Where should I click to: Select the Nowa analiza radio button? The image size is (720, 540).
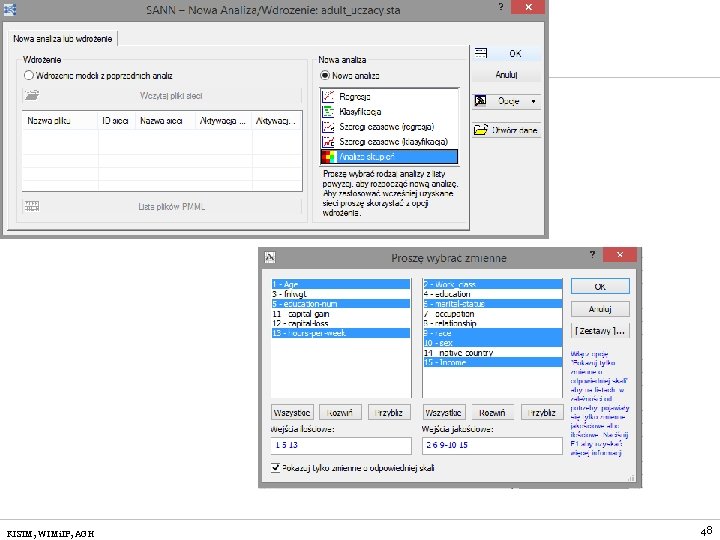325,75
